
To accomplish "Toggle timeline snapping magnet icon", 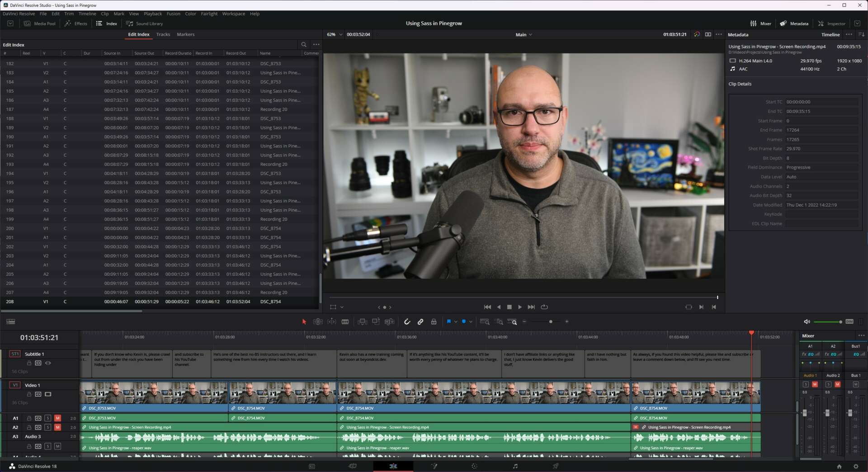I will (x=407, y=321).
